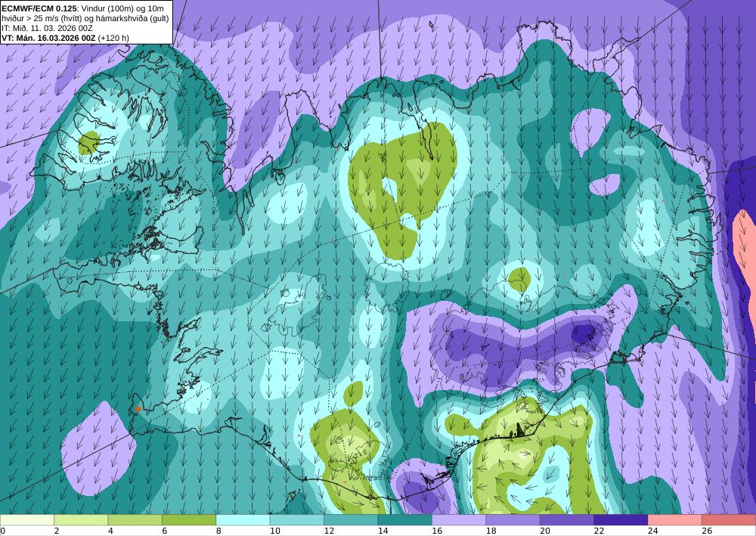Screen dimensions: 756x536
Task: Click the legend tick label "18"
Action: [491, 531]
